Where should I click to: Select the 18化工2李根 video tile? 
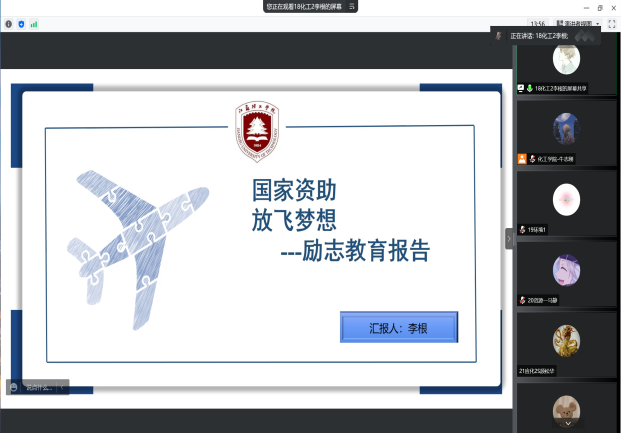567,60
